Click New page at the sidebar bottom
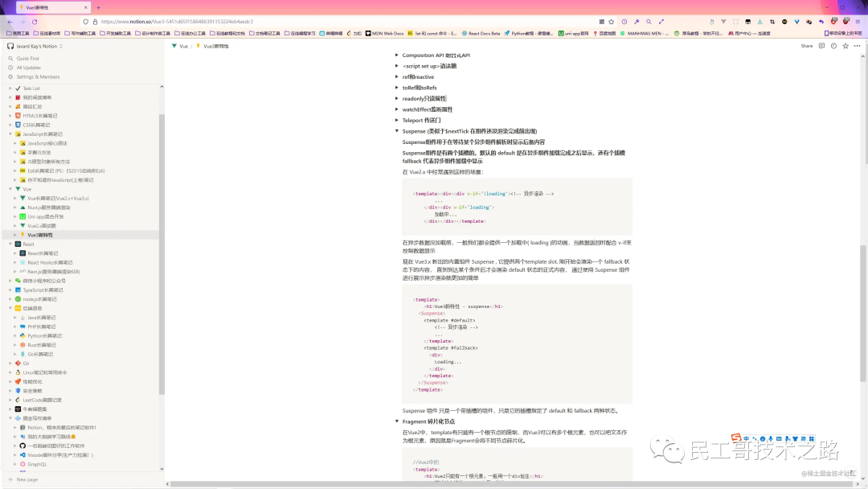This screenshot has width=868, height=489. [24, 479]
